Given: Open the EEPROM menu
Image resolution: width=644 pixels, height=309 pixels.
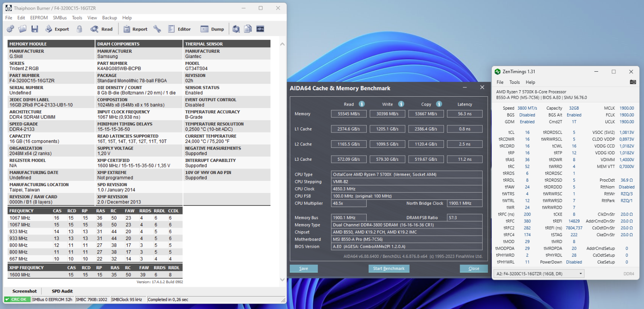Looking at the screenshot, I should (39, 18).
